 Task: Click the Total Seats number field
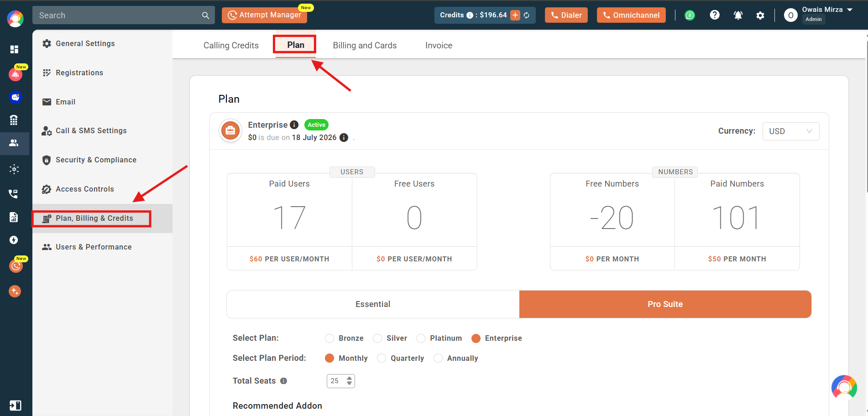(340, 381)
